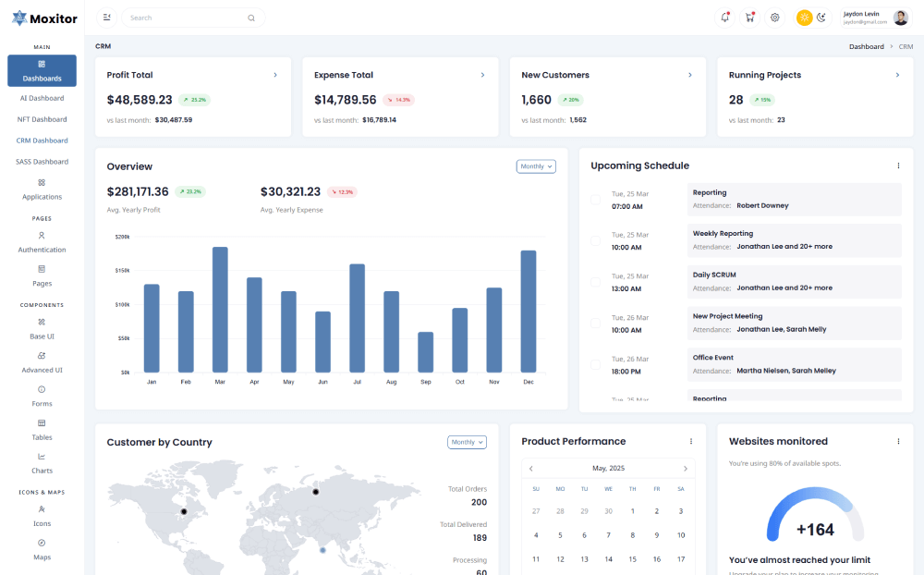This screenshot has height=575, width=924.
Task: Click the search magnifier icon
Action: tap(251, 18)
